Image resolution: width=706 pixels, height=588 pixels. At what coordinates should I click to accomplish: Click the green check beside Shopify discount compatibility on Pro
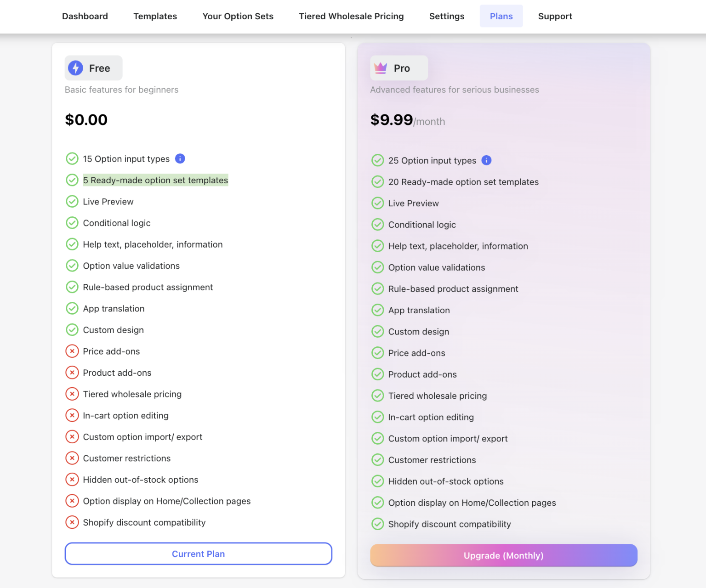click(377, 524)
